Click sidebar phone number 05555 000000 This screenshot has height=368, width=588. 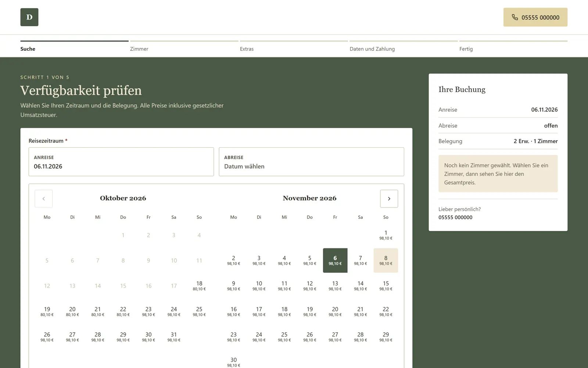pyautogui.click(x=455, y=217)
